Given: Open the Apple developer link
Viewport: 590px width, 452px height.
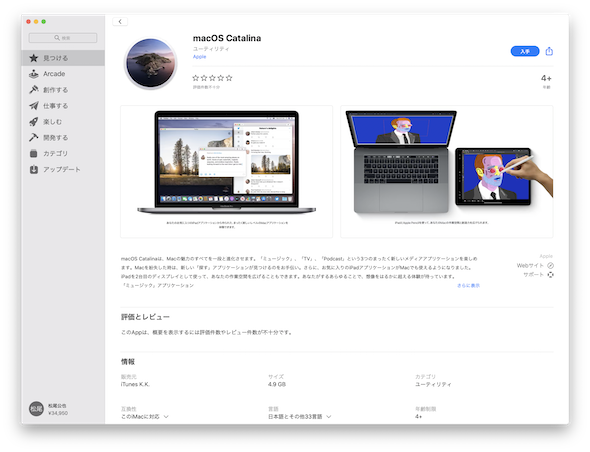Looking at the screenshot, I should tap(199, 56).
